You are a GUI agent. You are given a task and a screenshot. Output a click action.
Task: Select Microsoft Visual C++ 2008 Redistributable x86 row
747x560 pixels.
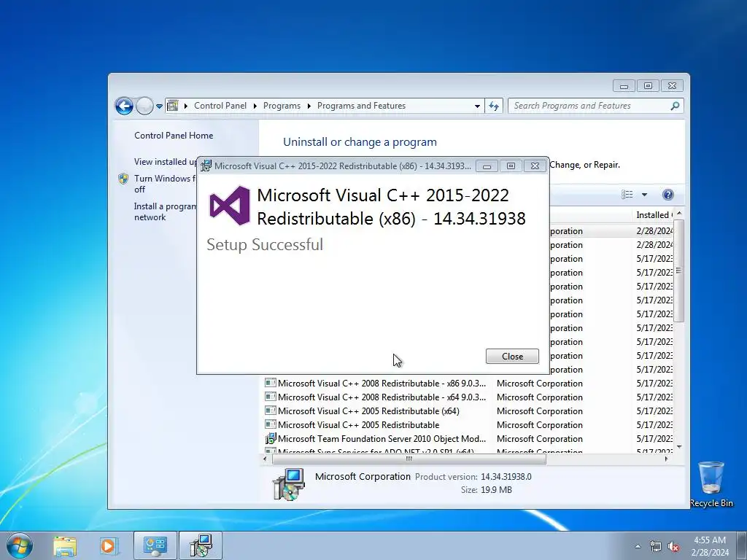[x=468, y=384]
